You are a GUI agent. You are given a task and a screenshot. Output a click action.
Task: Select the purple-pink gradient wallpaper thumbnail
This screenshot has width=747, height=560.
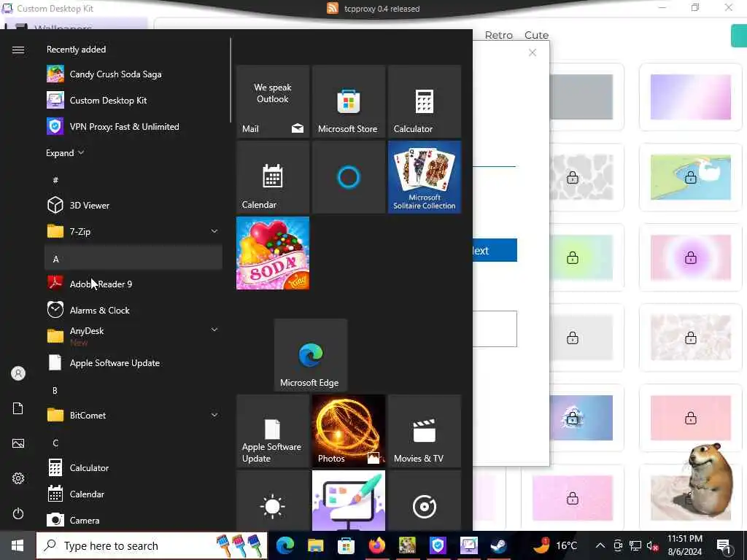point(690,97)
